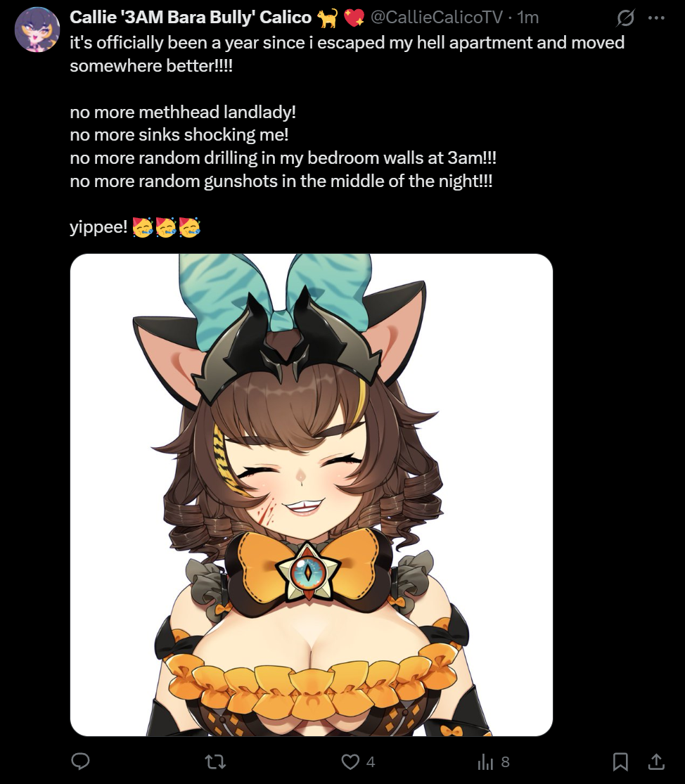The width and height of the screenshot is (685, 784).
Task: View post analytics bar chart icon
Action: click(x=485, y=761)
